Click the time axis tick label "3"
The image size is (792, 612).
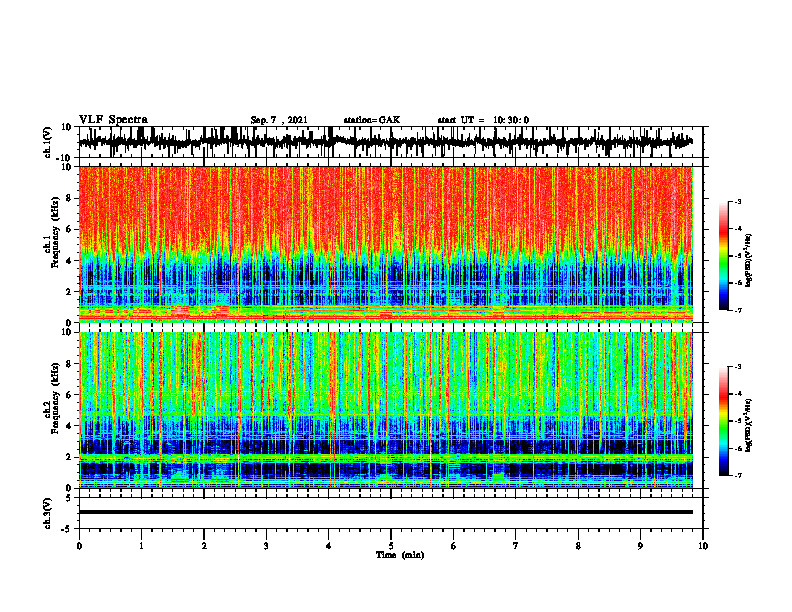266,546
